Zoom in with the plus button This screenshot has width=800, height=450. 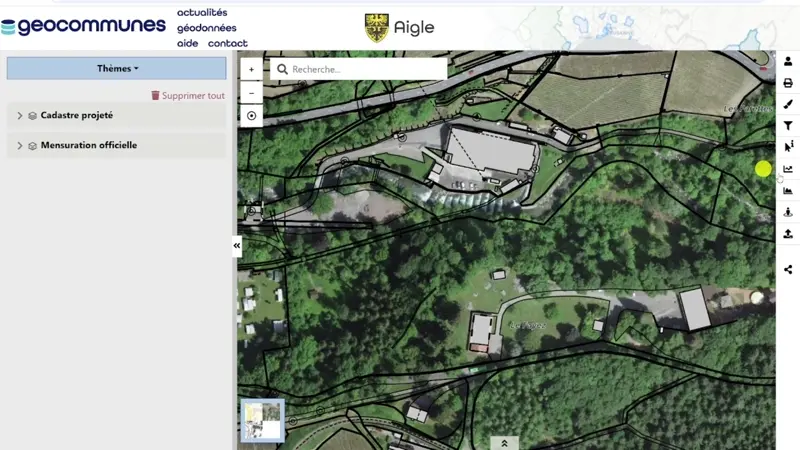(251, 70)
